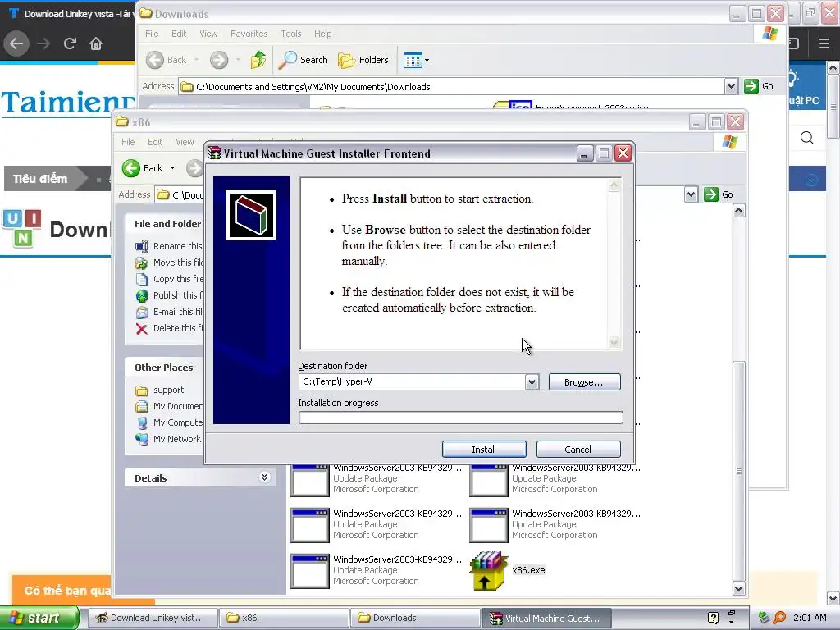Open My Computer in Other Places

pyautogui.click(x=169, y=422)
